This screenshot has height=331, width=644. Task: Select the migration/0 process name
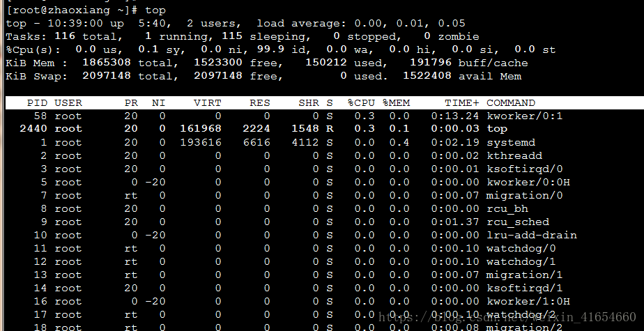pyautogui.click(x=525, y=195)
